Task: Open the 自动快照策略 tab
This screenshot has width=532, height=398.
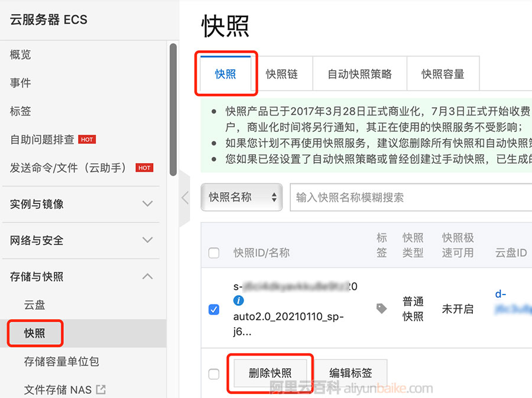Action: coord(359,74)
